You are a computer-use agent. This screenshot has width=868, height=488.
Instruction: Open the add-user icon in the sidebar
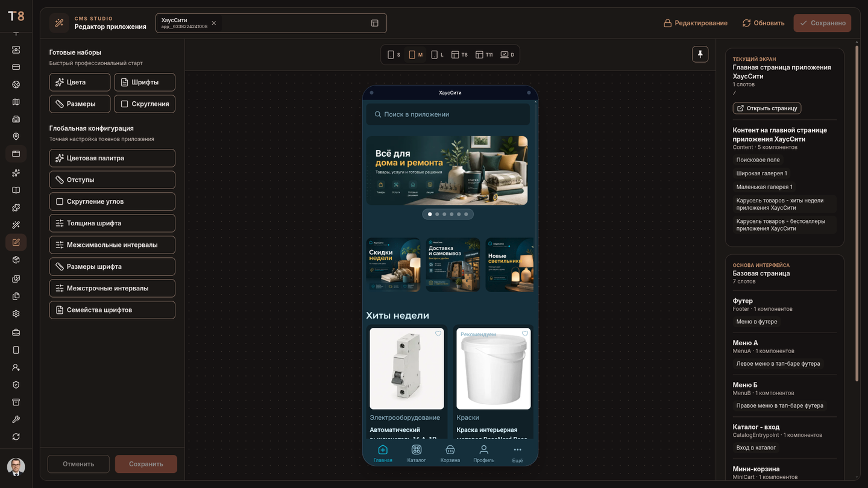click(16, 367)
